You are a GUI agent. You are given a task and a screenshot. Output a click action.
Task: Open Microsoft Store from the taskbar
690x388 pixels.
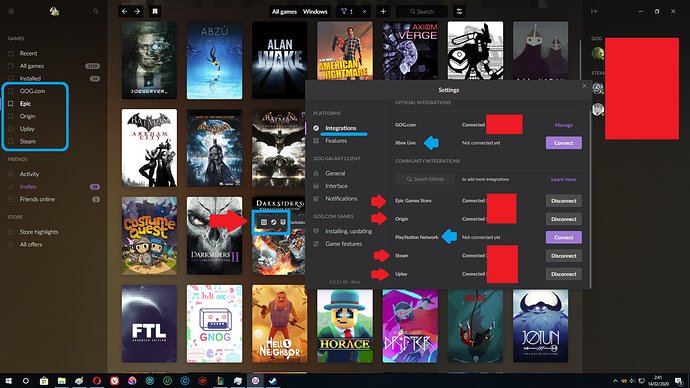point(44,381)
